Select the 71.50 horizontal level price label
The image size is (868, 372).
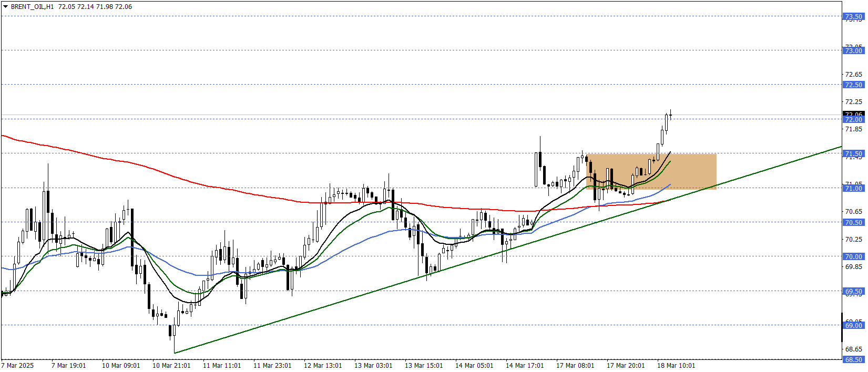(854, 153)
